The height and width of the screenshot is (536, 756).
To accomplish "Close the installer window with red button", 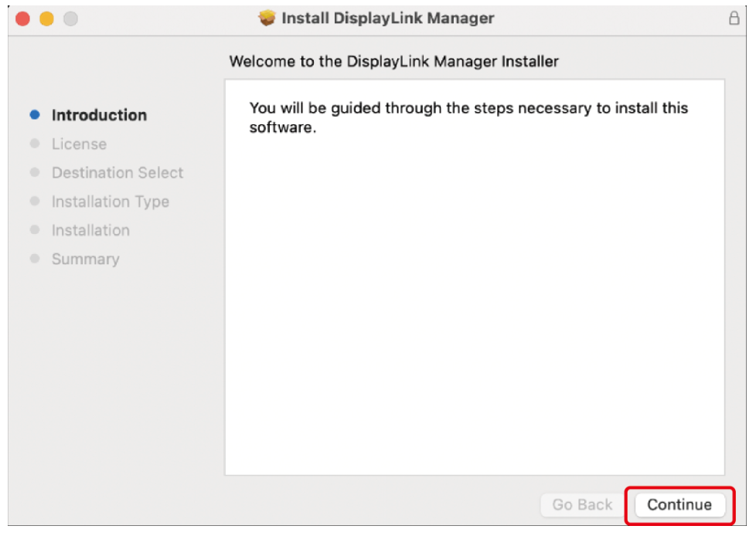I will (23, 19).
